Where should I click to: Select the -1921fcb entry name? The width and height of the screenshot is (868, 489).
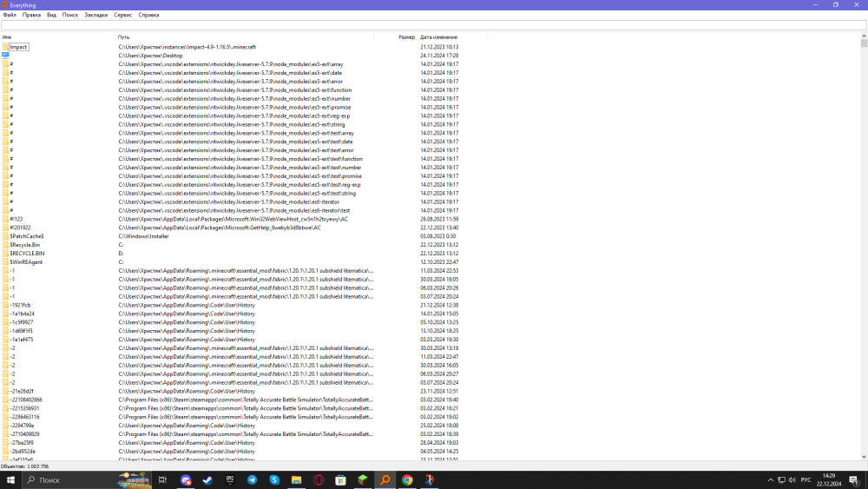tap(21, 305)
